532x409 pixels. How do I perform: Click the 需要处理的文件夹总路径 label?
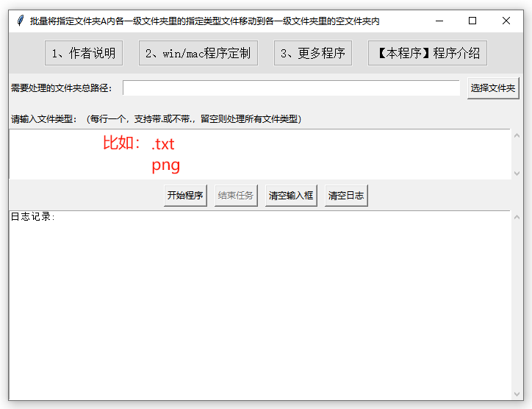coord(62,88)
